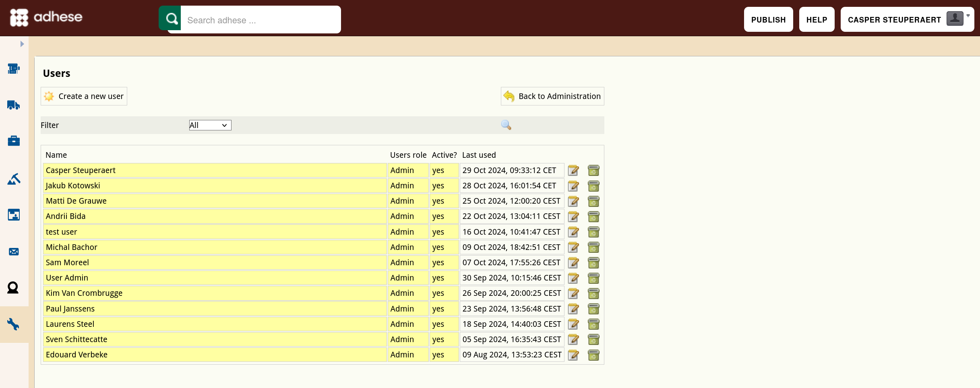This screenshot has width=980, height=388.
Task: Go Back to Administration
Action: (x=552, y=96)
